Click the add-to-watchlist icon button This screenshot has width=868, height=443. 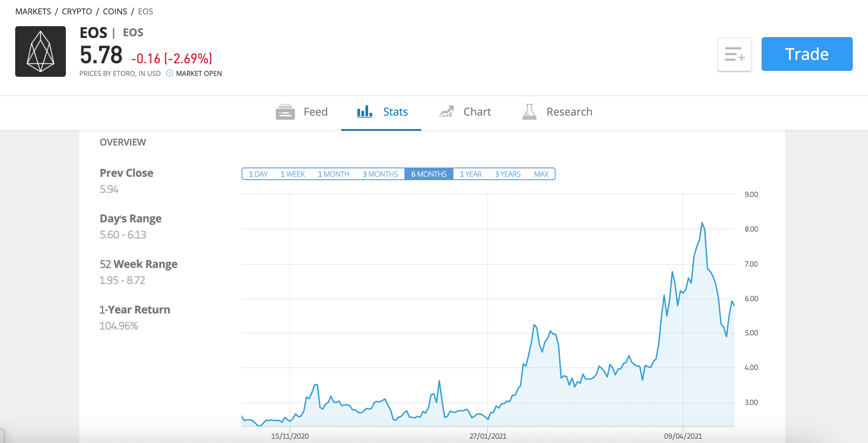[735, 54]
